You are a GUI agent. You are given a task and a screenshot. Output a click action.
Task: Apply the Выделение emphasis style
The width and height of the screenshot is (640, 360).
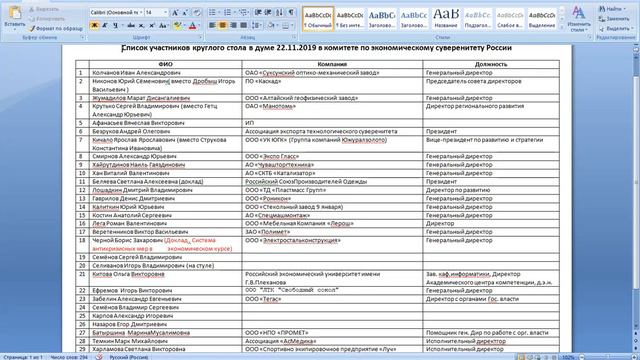point(542,19)
